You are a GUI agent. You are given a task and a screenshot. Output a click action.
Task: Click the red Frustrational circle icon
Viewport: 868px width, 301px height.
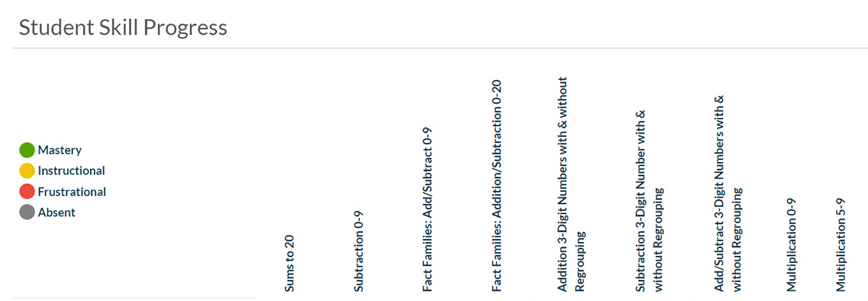27,192
